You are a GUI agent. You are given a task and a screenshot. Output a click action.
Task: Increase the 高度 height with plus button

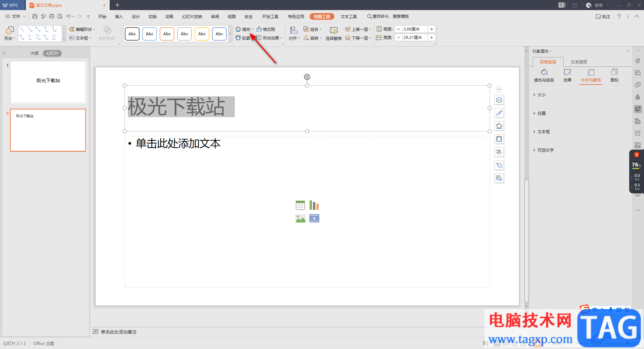(432, 29)
